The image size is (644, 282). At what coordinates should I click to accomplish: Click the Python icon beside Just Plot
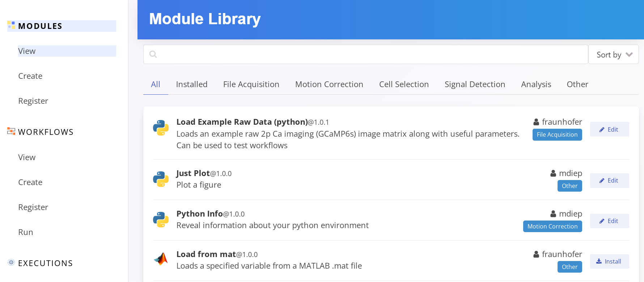tap(161, 179)
